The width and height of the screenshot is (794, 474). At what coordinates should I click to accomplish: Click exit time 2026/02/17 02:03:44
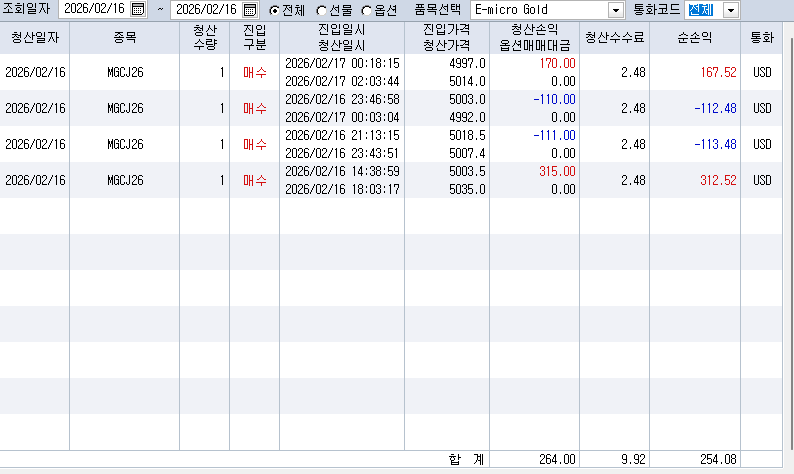pos(342,82)
